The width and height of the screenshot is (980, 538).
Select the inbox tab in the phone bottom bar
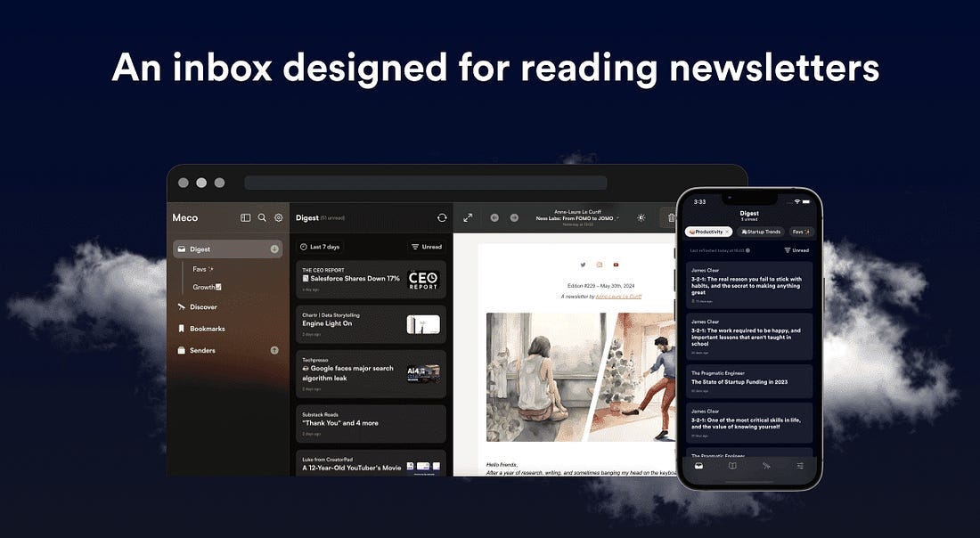(698, 466)
